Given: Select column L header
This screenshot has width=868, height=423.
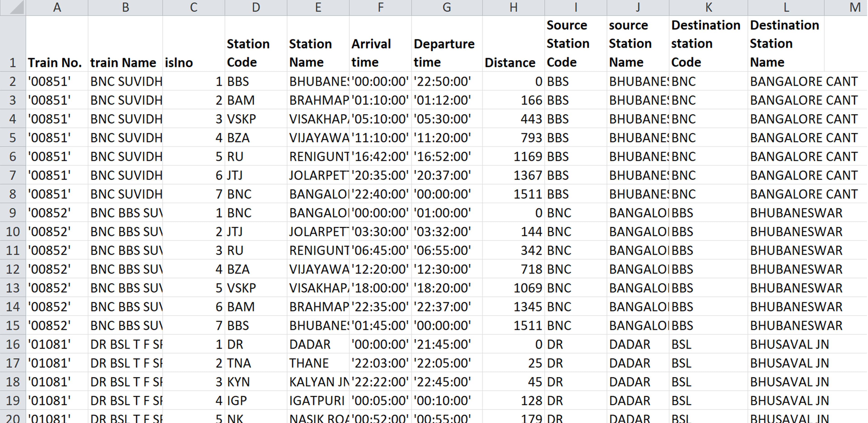Looking at the screenshot, I should tap(786, 7).
